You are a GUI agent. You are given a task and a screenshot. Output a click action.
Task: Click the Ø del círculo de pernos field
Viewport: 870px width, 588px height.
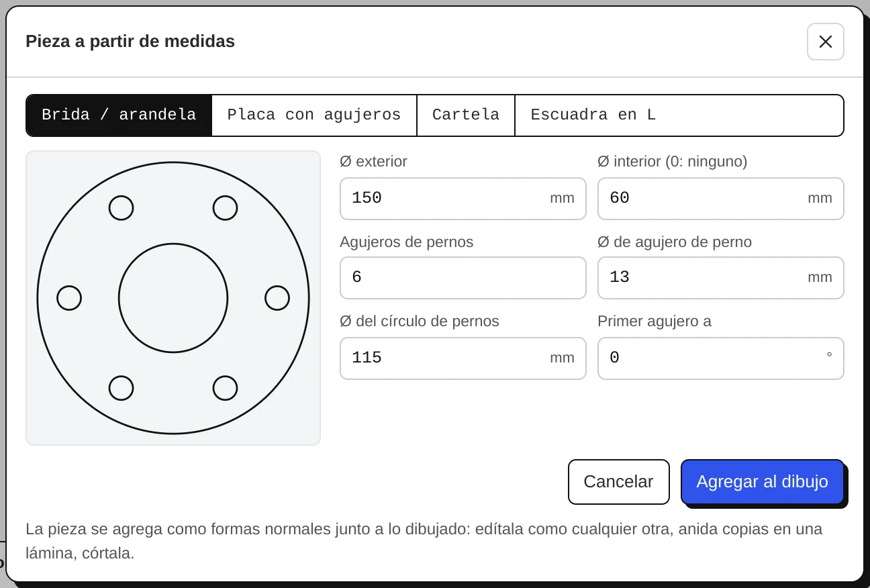click(x=463, y=358)
